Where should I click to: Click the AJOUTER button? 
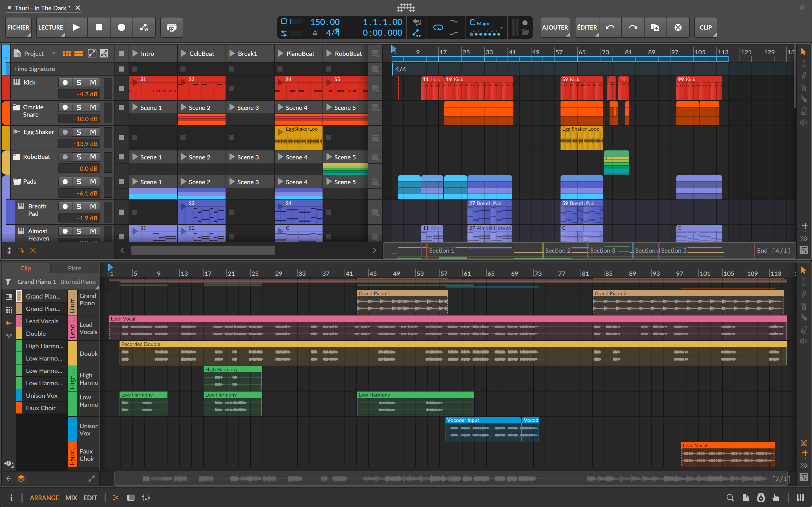click(555, 27)
